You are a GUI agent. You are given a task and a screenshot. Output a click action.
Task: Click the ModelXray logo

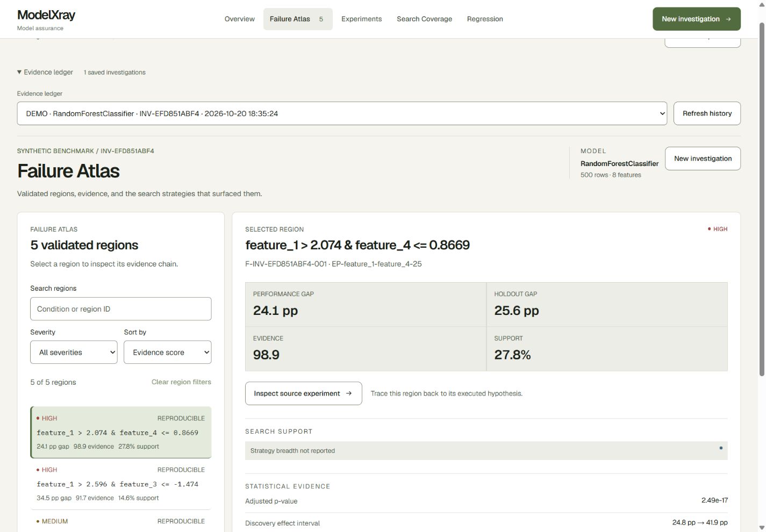click(x=46, y=15)
